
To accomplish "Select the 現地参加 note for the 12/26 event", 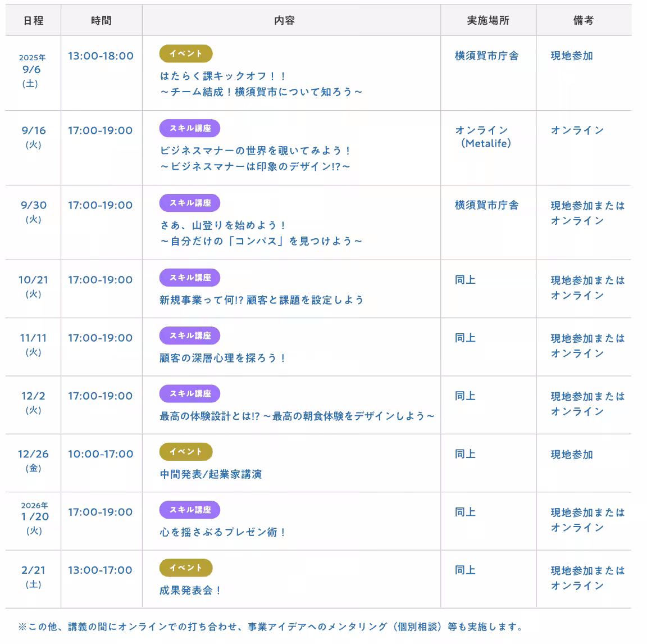I will pos(571,456).
